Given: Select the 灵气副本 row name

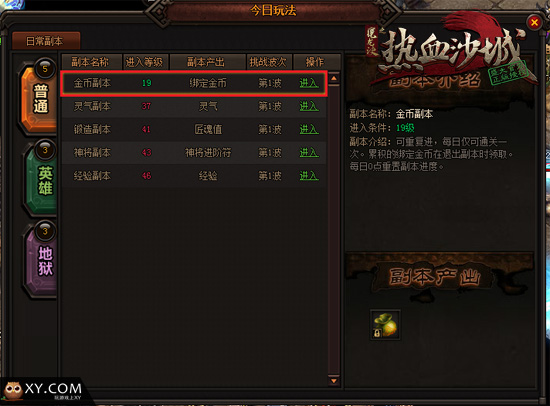Looking at the screenshot, I should (92, 106).
